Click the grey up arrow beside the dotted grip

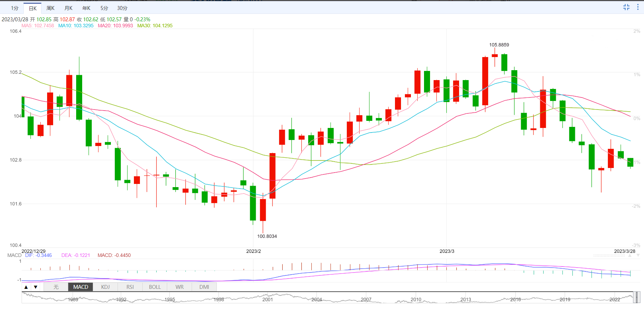coord(630,255)
